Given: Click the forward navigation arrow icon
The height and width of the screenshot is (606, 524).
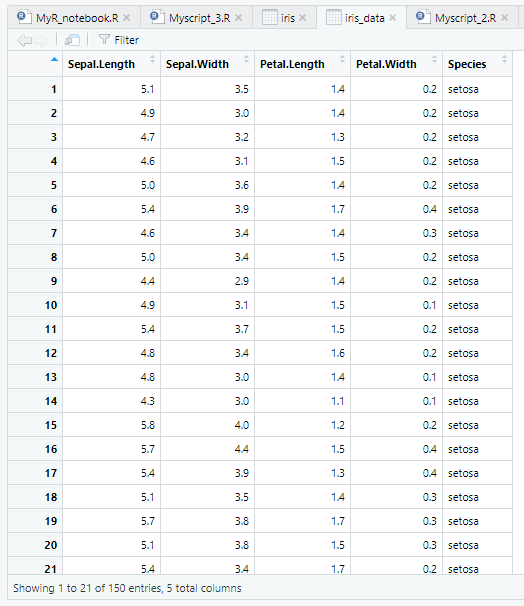Looking at the screenshot, I should coord(41,40).
